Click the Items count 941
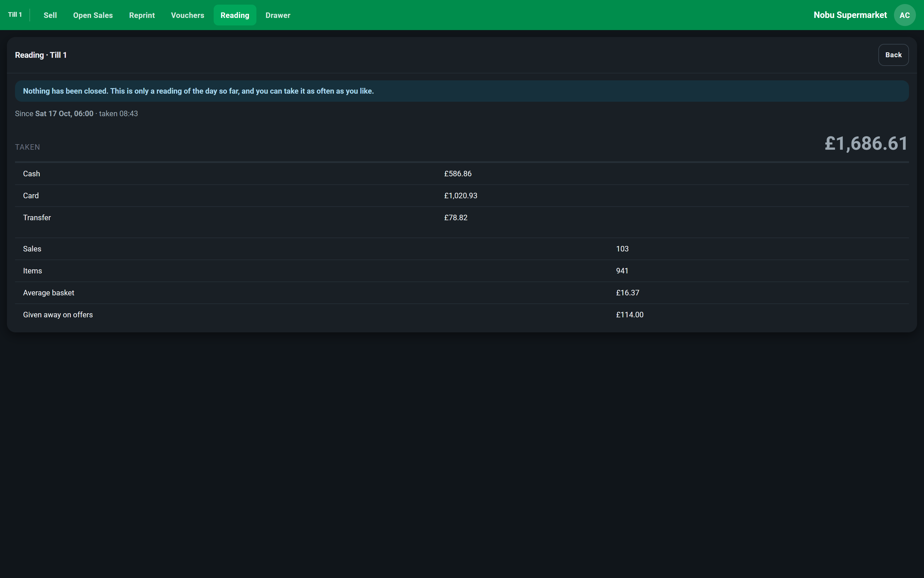 (622, 271)
